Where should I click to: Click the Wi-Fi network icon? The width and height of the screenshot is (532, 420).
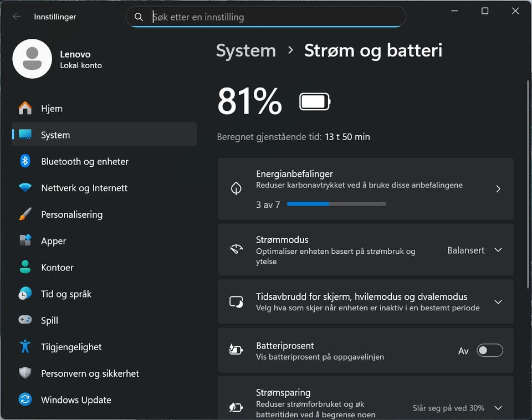(25, 188)
